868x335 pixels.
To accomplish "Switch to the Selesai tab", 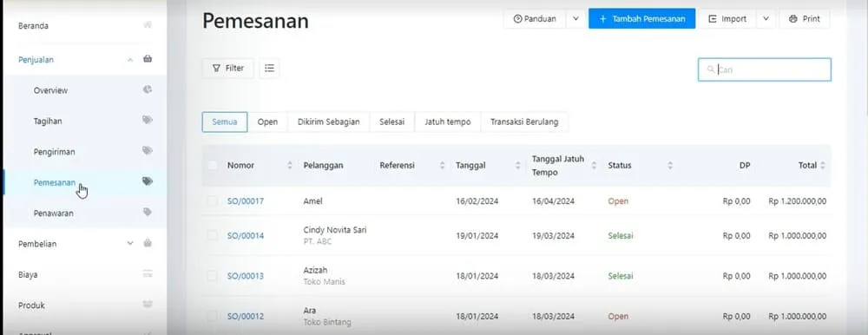I will click(392, 122).
